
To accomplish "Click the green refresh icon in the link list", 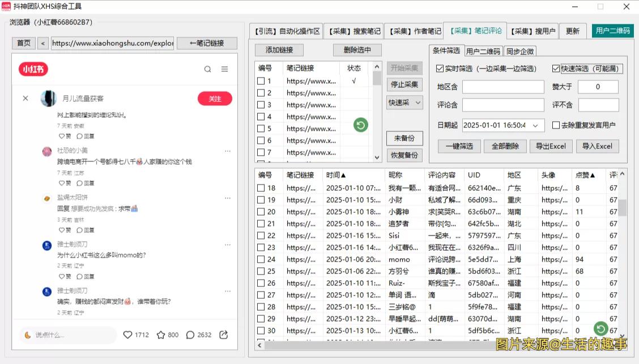I will click(x=360, y=125).
